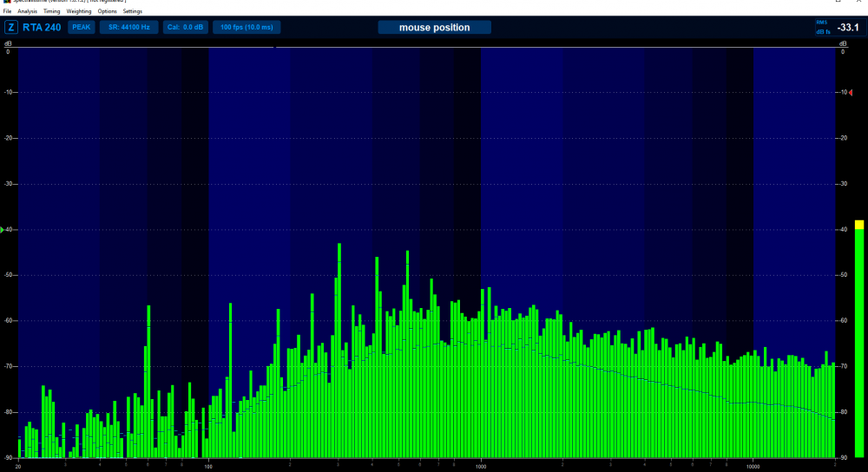Click the 10000 frequency axis label

pos(753,467)
